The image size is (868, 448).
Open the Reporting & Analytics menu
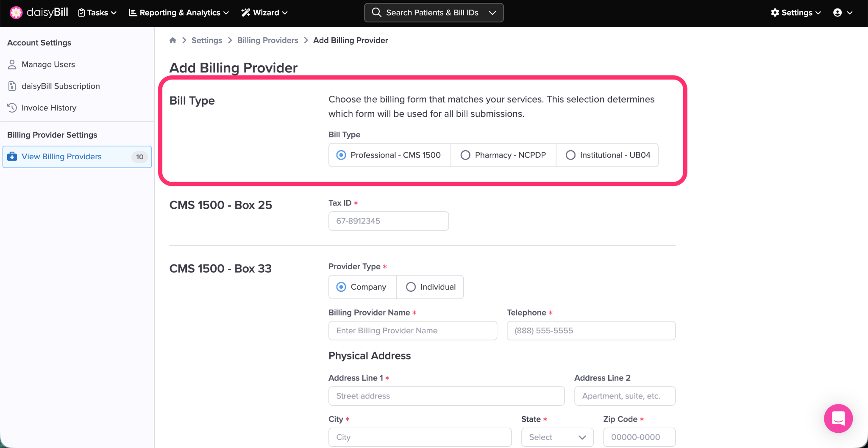pos(178,13)
